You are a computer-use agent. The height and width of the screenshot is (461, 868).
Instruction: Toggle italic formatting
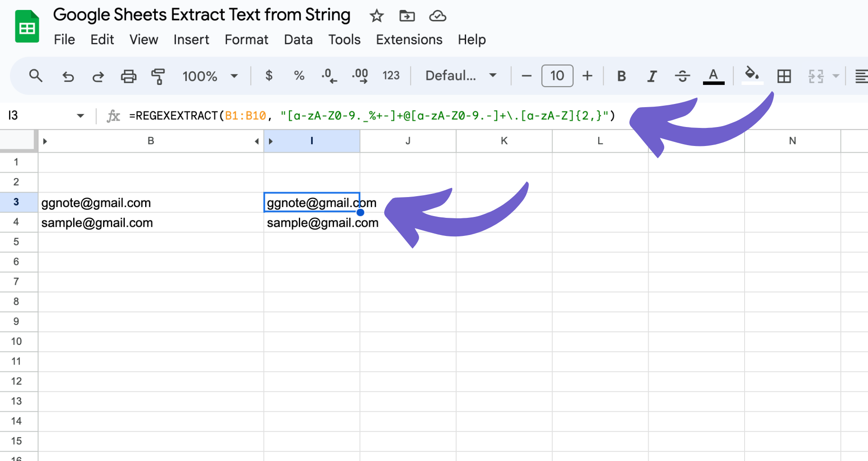(x=651, y=76)
